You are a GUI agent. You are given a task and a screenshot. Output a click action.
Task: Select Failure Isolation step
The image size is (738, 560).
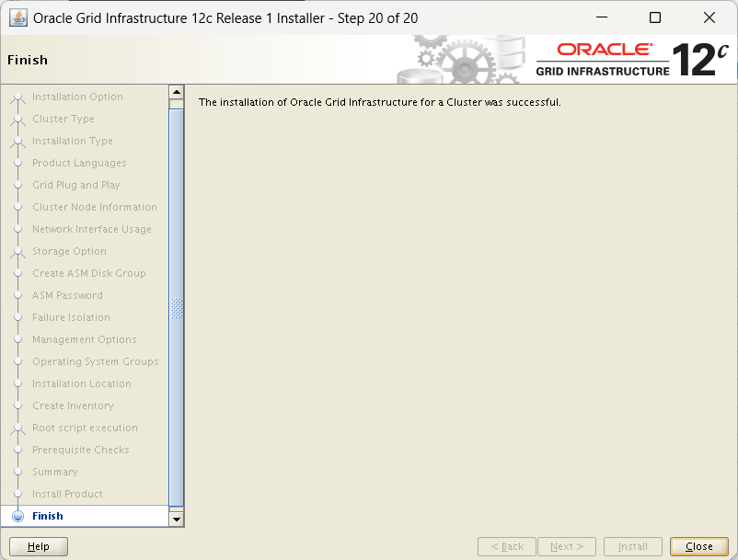[x=71, y=317]
